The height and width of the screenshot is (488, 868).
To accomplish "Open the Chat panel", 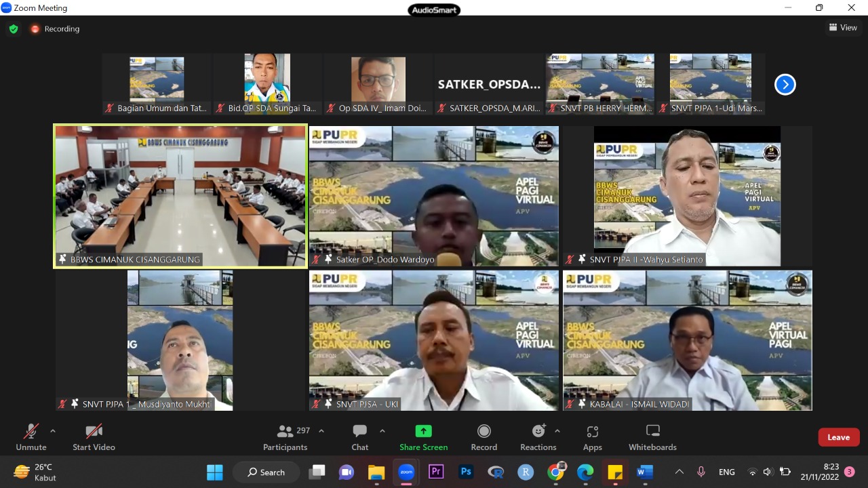I will pos(360,437).
